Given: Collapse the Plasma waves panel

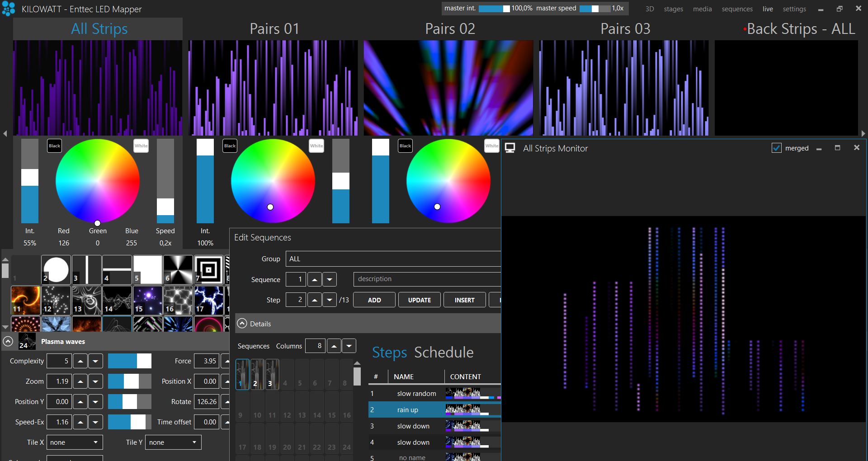Looking at the screenshot, I should point(8,342).
